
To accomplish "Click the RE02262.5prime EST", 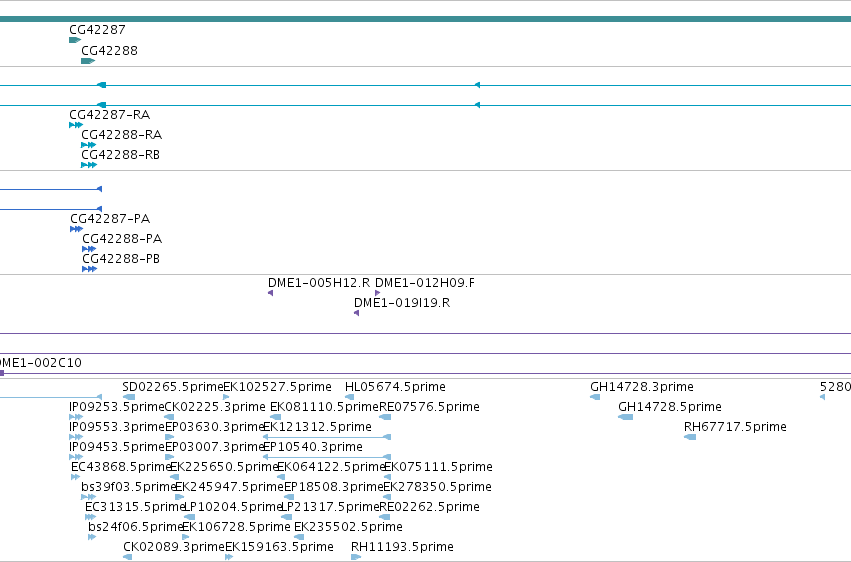I will [429, 507].
